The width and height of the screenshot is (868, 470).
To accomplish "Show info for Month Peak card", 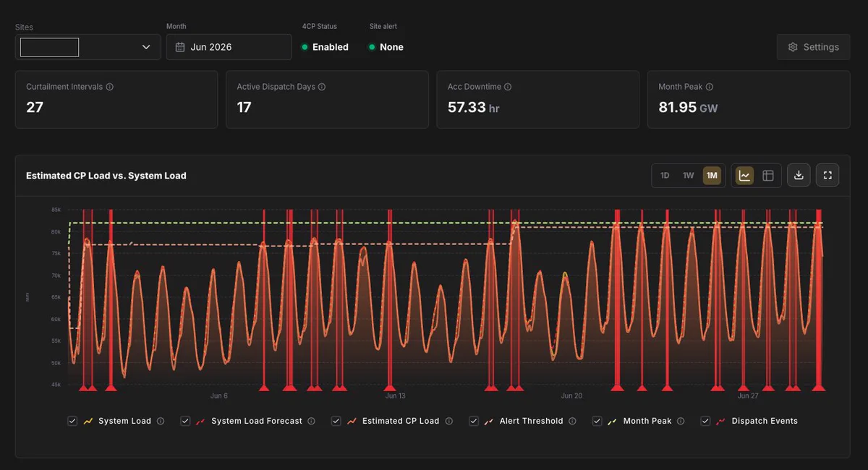I will pyautogui.click(x=710, y=87).
